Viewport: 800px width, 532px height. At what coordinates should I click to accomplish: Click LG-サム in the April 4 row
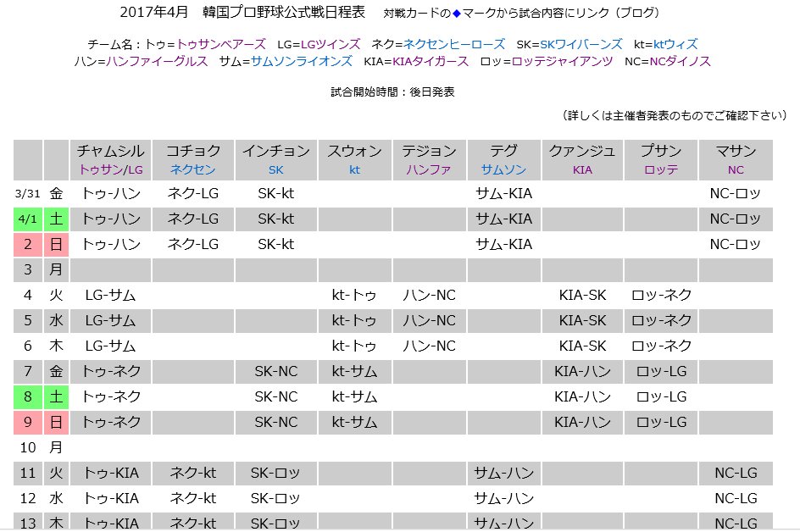click(x=111, y=296)
